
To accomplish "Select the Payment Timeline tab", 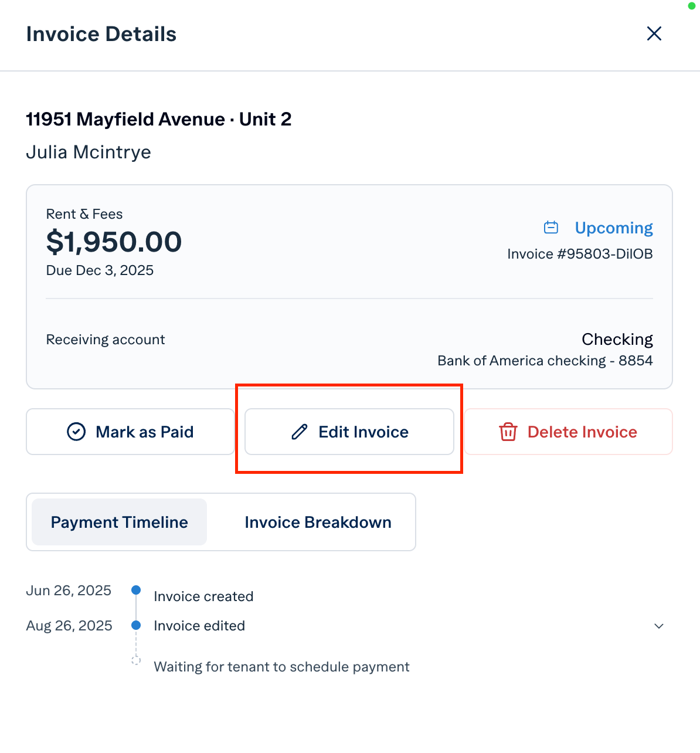I will tap(120, 522).
